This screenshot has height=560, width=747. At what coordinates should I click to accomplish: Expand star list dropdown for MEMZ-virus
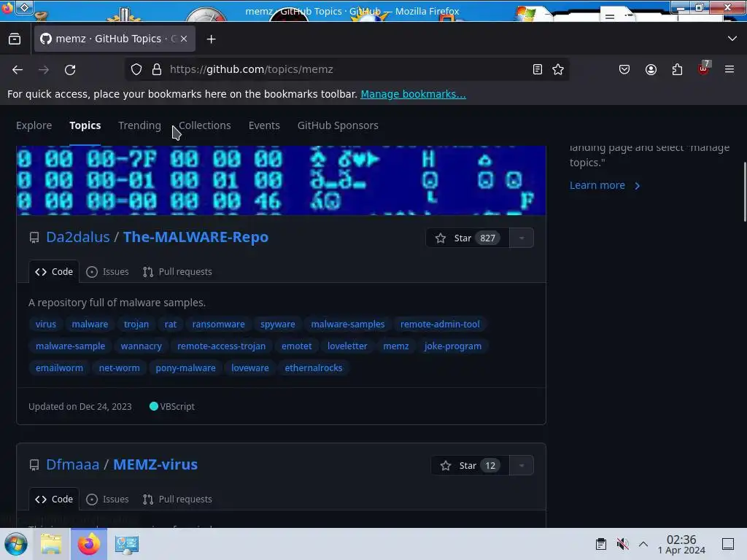click(522, 466)
